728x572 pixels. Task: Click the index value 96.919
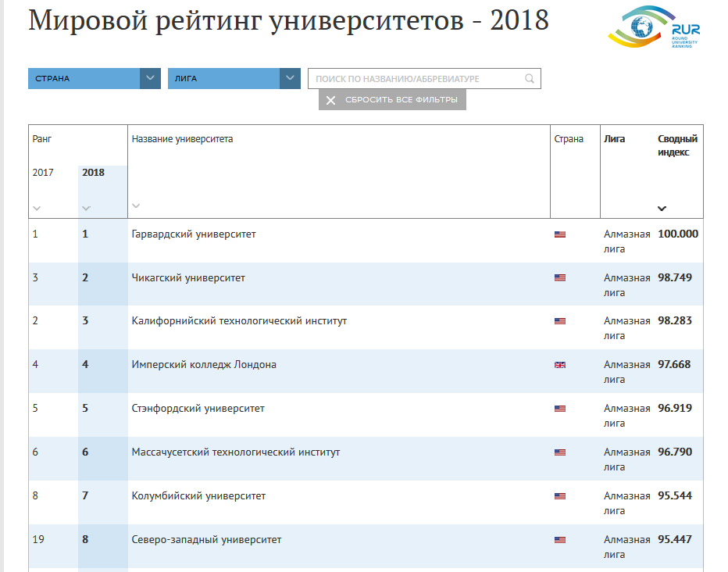(675, 408)
